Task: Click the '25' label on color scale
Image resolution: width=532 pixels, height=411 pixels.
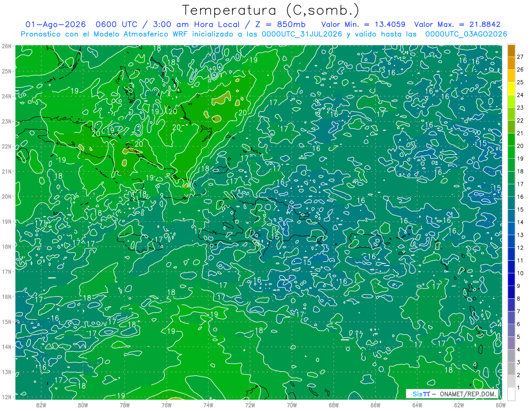Action: click(x=520, y=82)
